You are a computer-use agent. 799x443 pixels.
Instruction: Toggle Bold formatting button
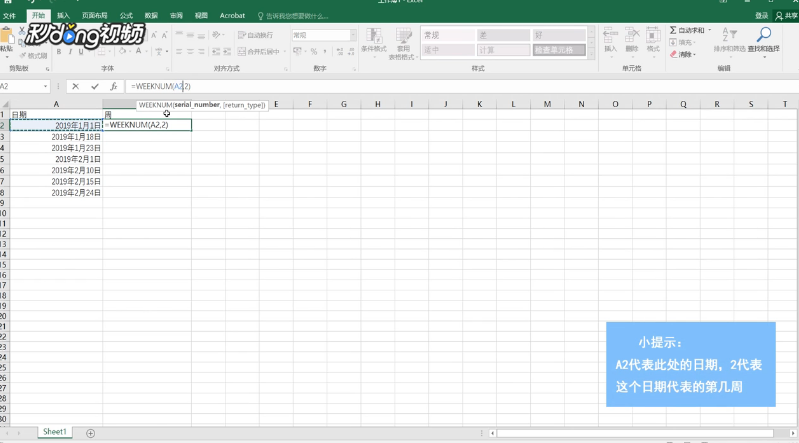[59, 52]
